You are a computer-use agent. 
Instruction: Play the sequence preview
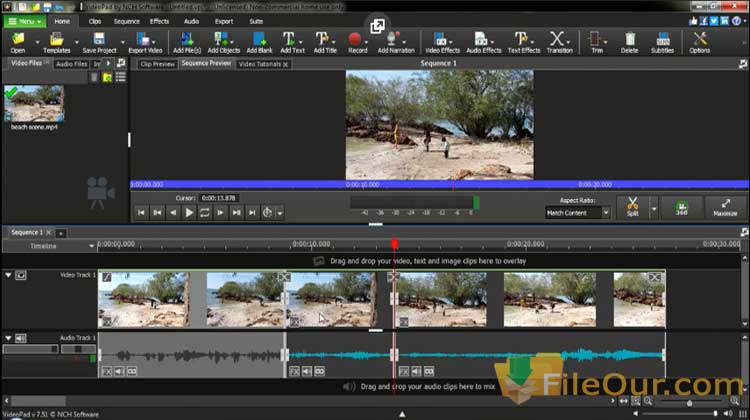point(189,212)
